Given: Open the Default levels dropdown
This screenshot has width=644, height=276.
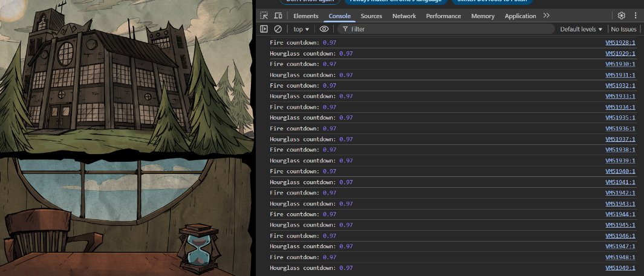Looking at the screenshot, I should coord(581,29).
